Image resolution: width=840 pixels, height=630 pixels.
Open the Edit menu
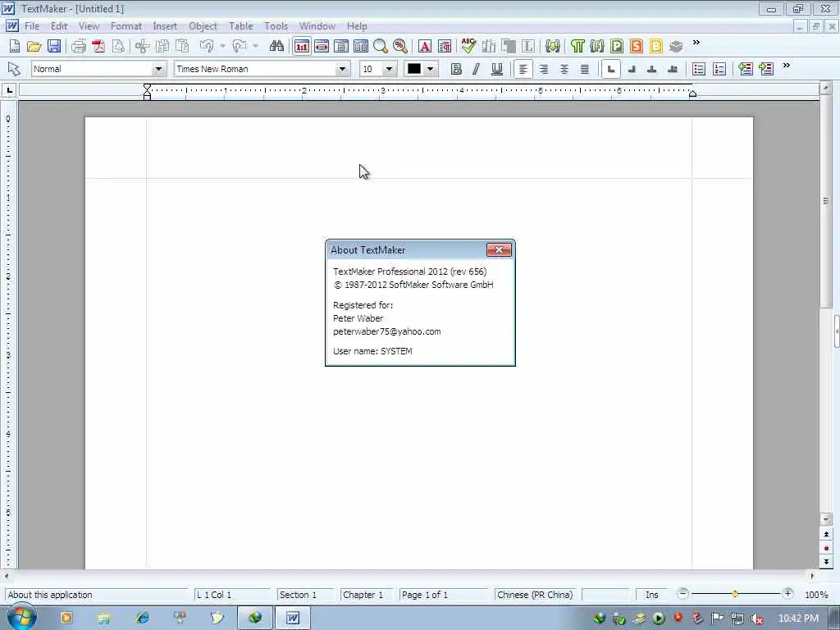pyautogui.click(x=59, y=25)
